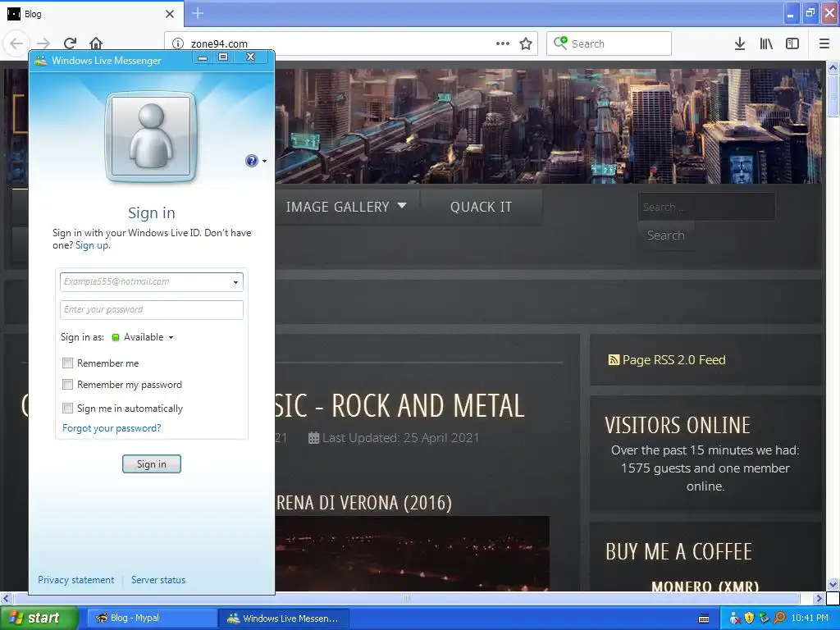Switch to Blog - Mypal on the taskbar
This screenshot has height=630, width=840.
click(x=151, y=619)
